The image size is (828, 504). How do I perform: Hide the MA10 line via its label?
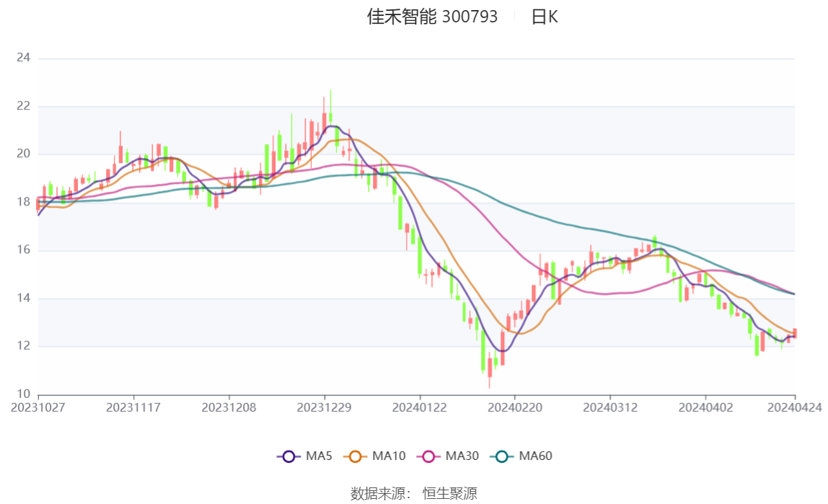click(389, 456)
